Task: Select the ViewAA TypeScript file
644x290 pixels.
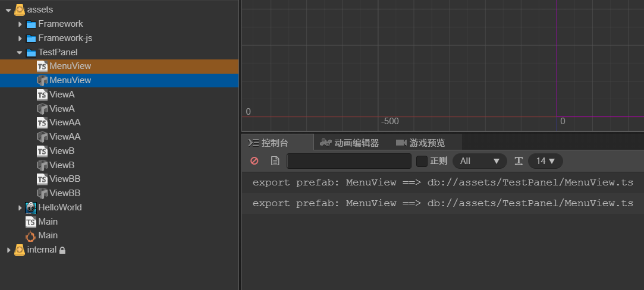Action: (65, 122)
